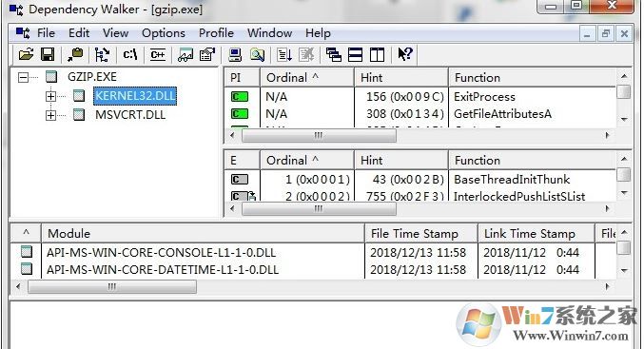This screenshot has width=644, height=349.
Task: Click the Cascade windows toolbar icon
Action: click(x=333, y=54)
